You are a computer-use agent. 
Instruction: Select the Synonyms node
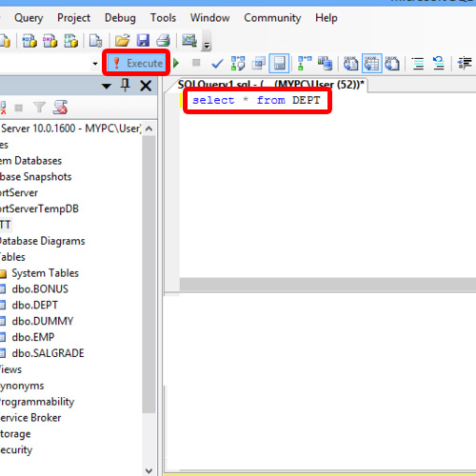point(22,386)
